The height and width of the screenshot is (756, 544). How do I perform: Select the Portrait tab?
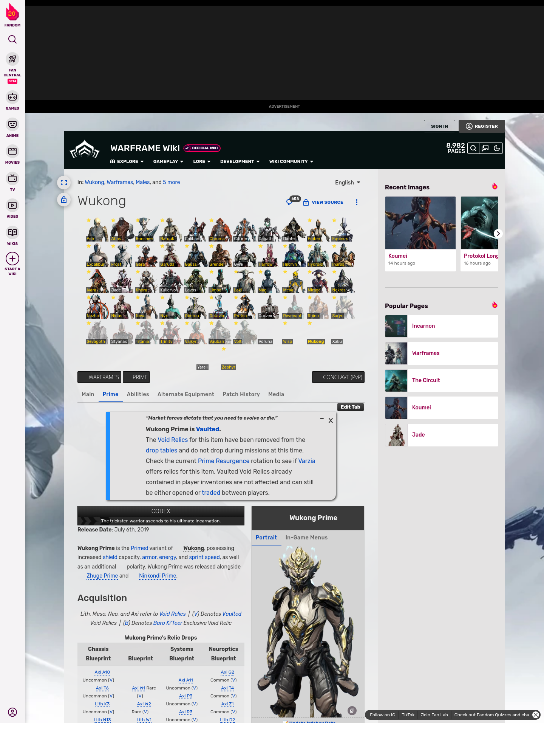click(x=266, y=538)
